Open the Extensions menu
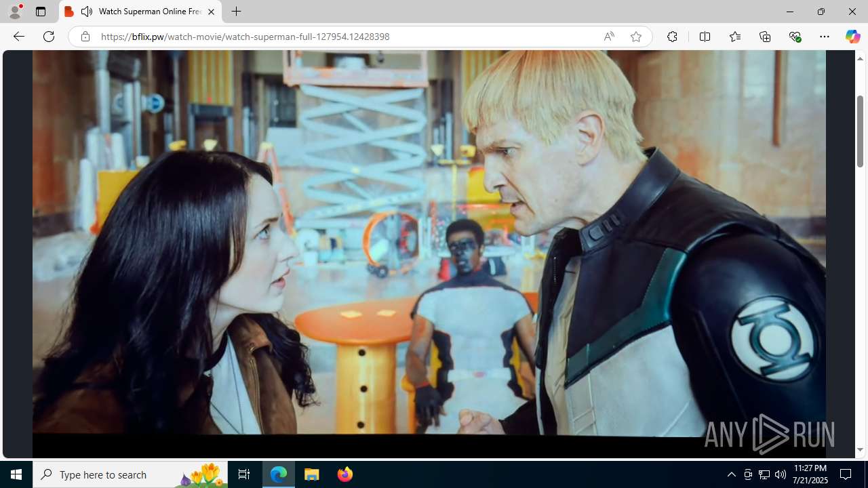868x488 pixels. pos(672,37)
